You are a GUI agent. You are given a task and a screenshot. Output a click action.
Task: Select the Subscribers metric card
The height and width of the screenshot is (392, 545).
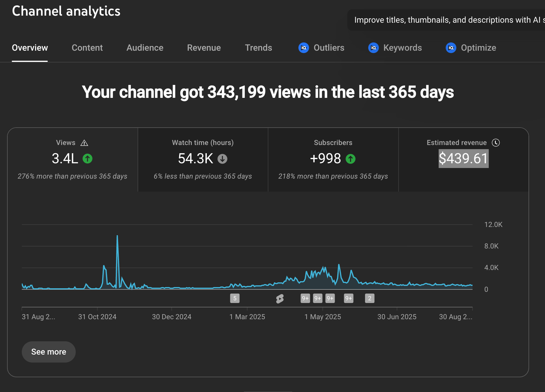click(x=333, y=159)
